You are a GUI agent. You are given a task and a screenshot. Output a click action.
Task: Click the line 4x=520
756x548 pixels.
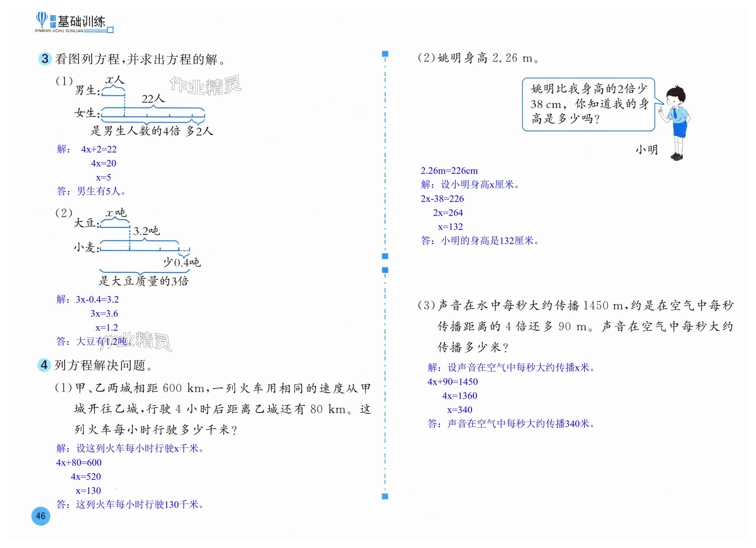pyautogui.click(x=86, y=476)
